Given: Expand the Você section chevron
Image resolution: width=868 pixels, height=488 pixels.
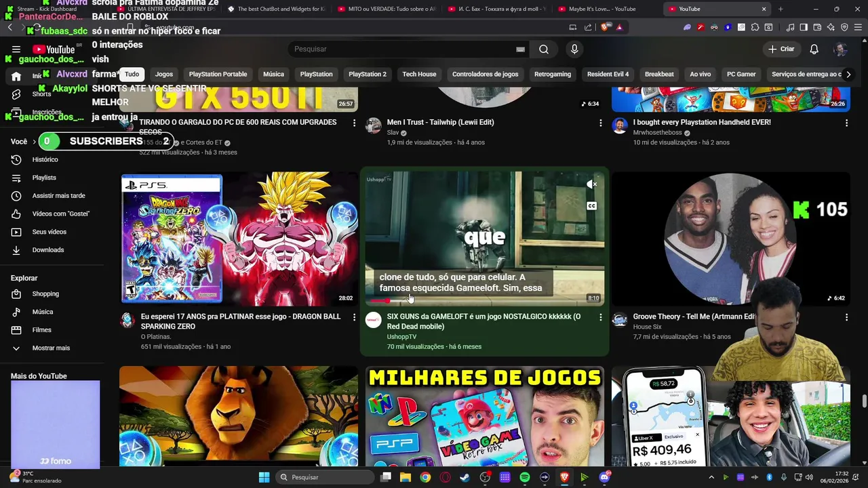Looking at the screenshot, I should (34, 142).
